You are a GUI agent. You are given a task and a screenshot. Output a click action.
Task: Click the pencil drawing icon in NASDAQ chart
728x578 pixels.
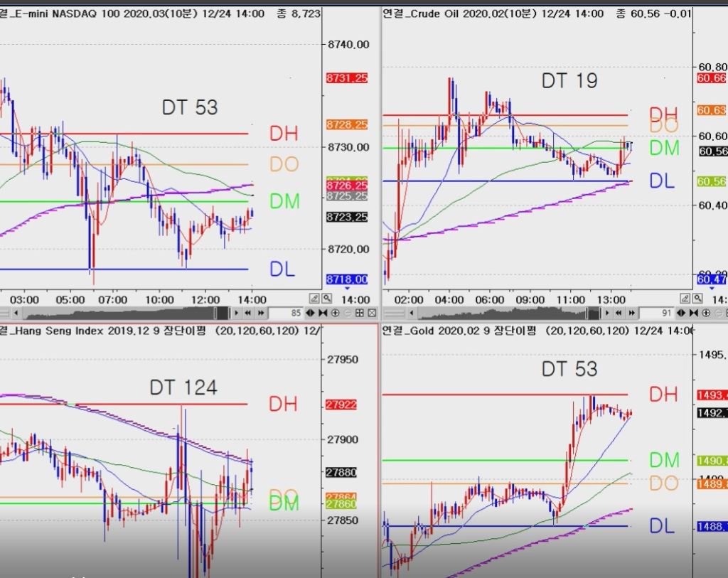click(x=315, y=299)
